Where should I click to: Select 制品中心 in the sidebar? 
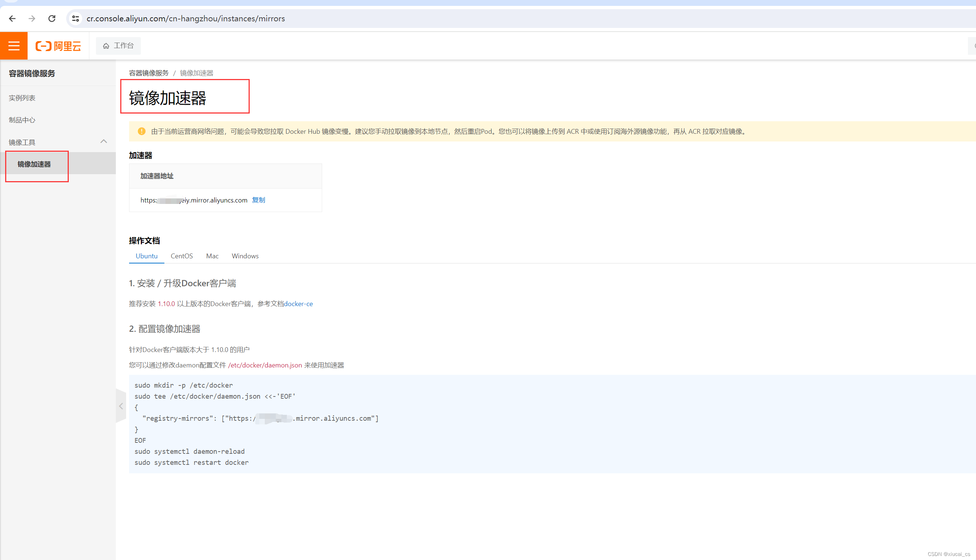[x=22, y=120]
